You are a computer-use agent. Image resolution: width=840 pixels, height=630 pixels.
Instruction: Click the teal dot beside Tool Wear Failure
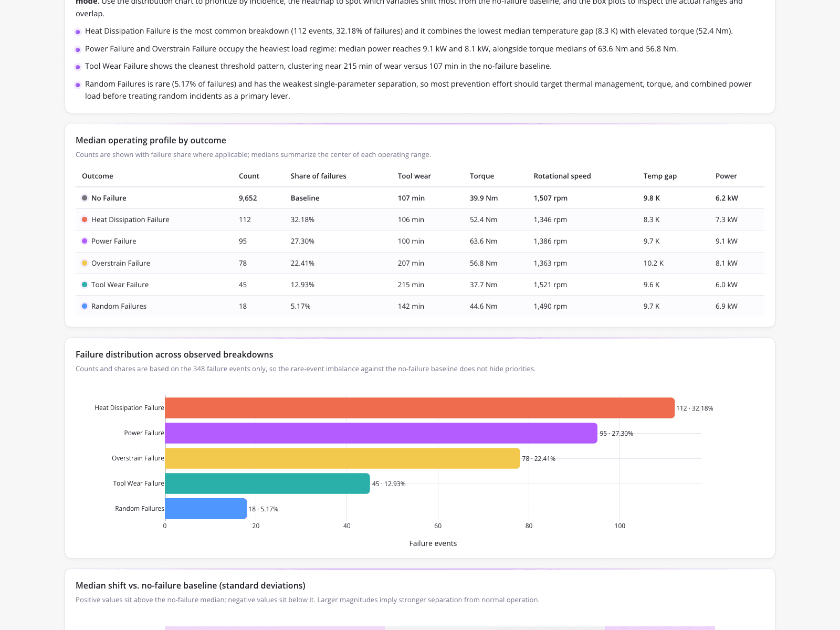[85, 285]
